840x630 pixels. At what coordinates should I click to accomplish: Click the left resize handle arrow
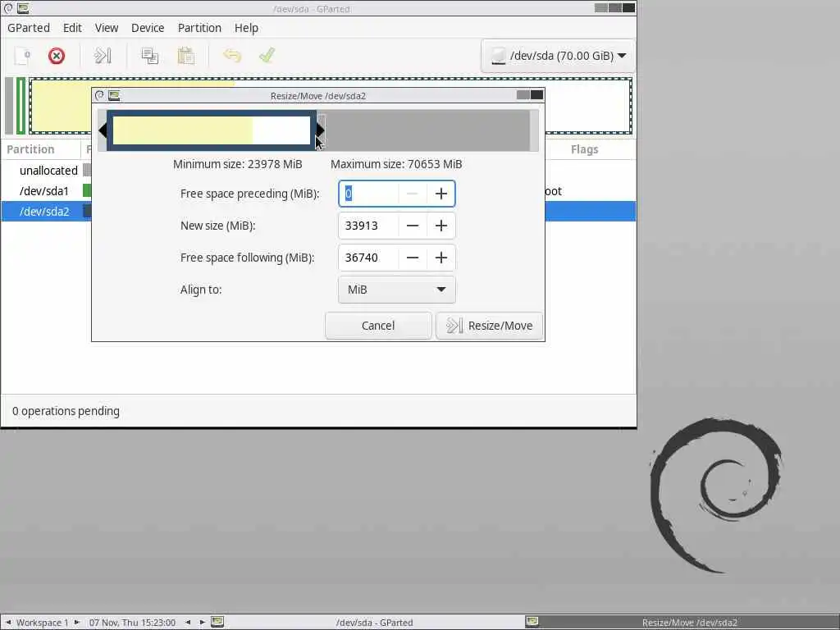point(103,130)
